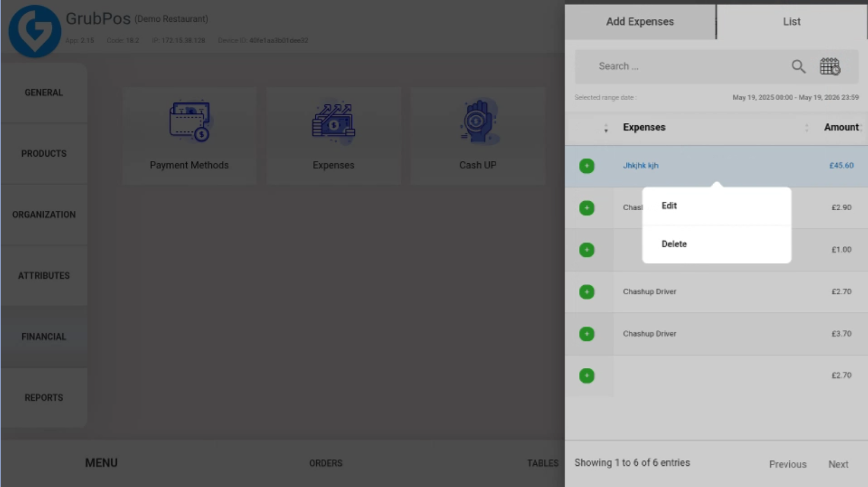The image size is (868, 487).
Task: Open the calendar date range picker
Action: [830, 67]
